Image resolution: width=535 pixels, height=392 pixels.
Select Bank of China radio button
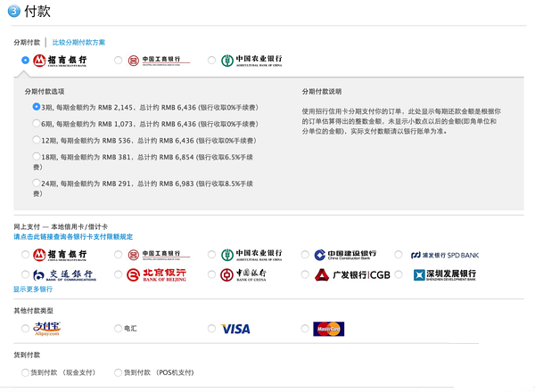211,274
